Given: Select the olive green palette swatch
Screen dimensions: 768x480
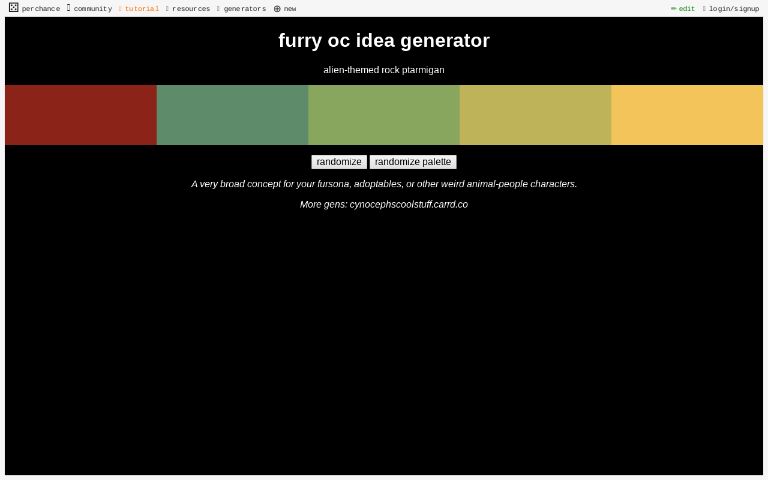Looking at the screenshot, I should 383,115.
